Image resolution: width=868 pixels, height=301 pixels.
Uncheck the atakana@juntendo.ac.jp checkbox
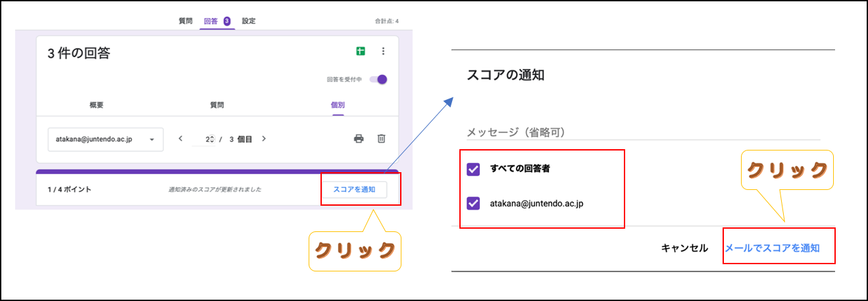click(x=473, y=204)
